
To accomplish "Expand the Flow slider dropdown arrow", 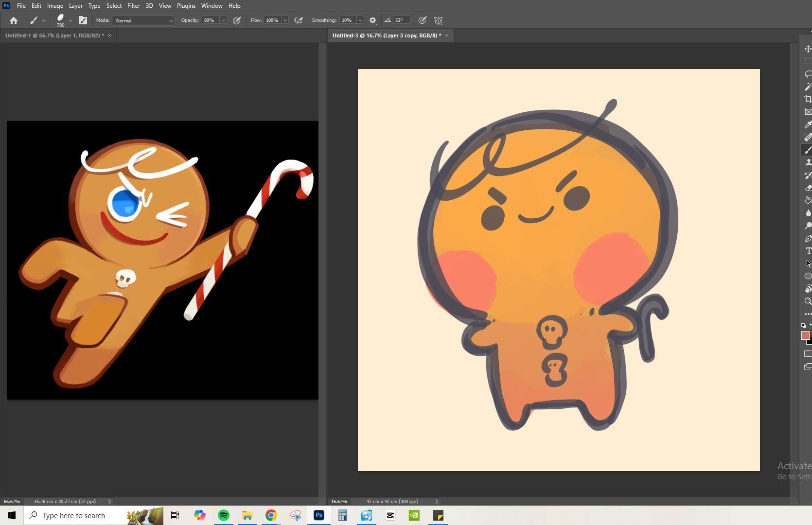I will tap(285, 20).
